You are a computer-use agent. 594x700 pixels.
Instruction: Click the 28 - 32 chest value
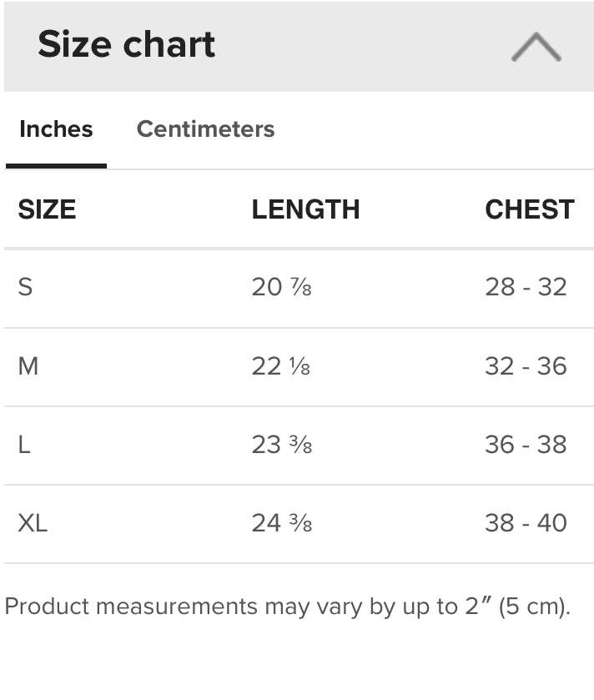coord(526,287)
